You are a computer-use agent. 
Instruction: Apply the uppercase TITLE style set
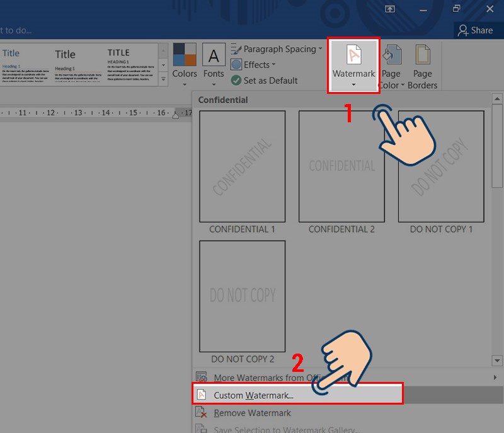[130, 66]
